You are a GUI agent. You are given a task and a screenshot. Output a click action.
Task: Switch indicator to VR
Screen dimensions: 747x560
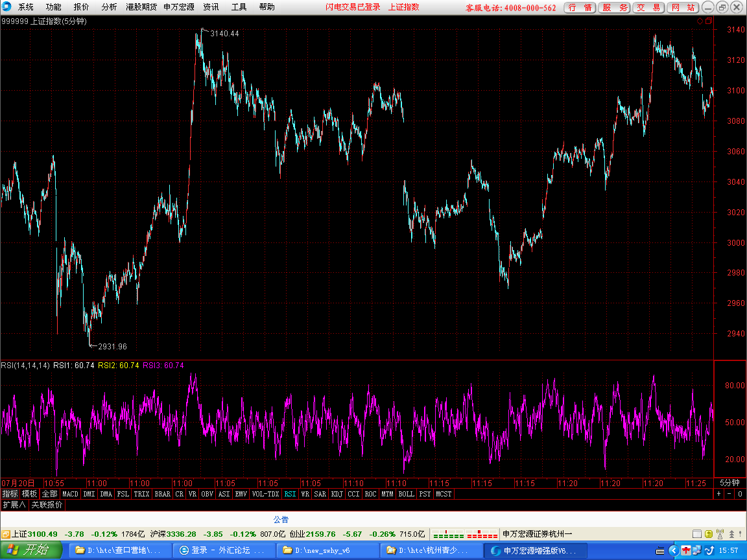[x=193, y=494]
